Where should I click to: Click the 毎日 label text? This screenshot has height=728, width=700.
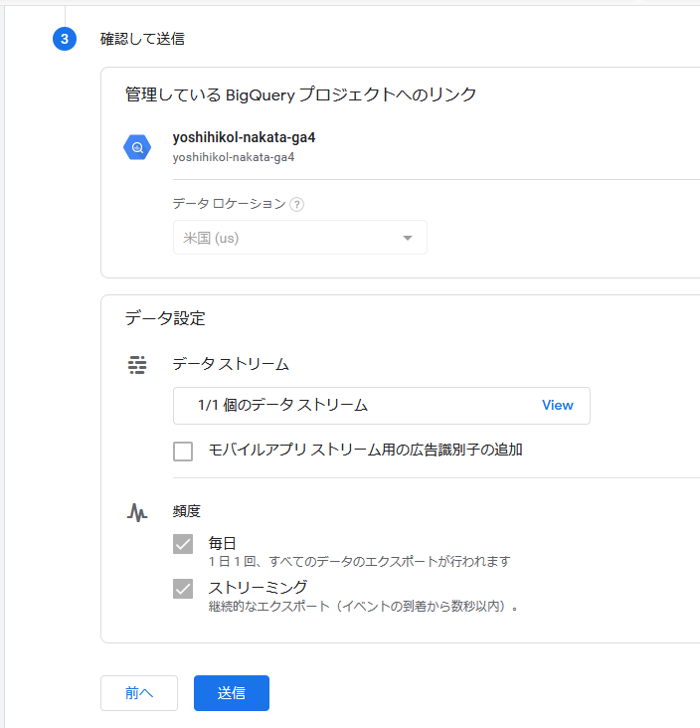223,543
